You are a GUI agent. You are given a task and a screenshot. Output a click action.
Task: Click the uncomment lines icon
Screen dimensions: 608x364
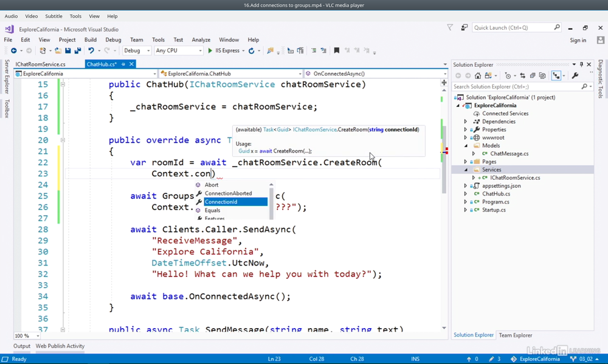pyautogui.click(x=323, y=50)
